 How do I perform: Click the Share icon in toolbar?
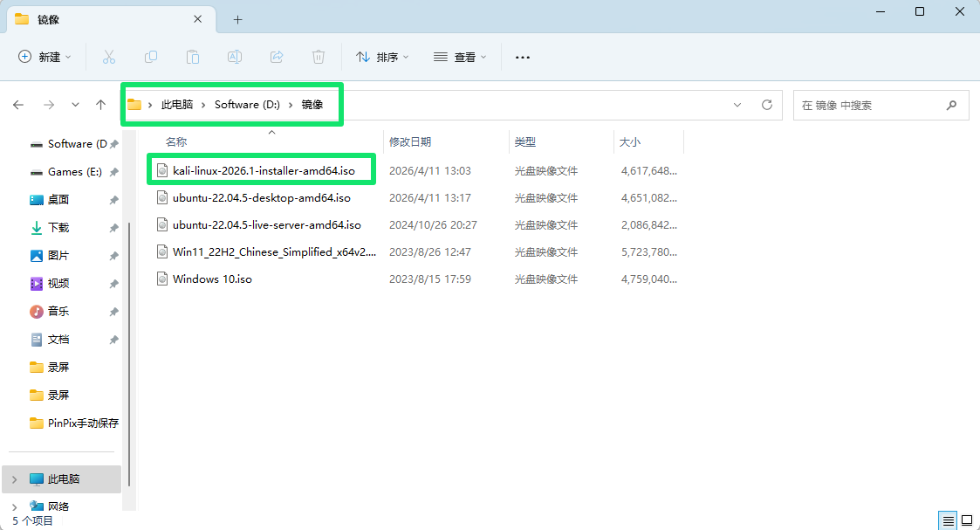coord(277,57)
